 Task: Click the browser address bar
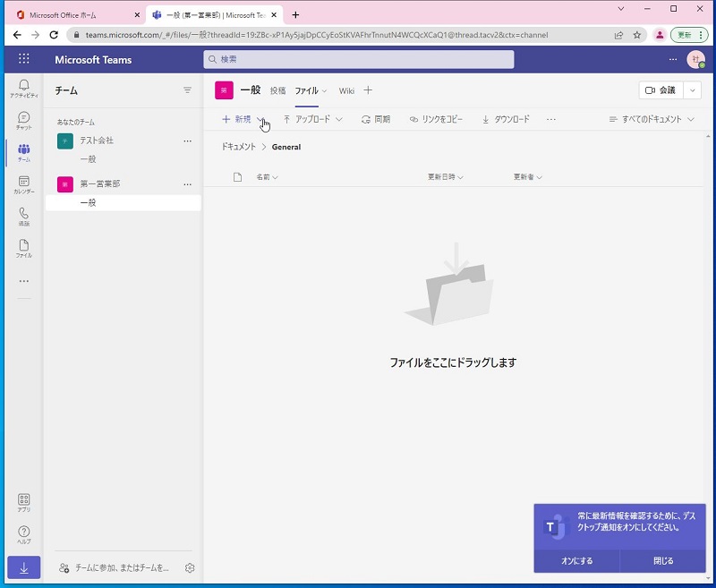pos(338,35)
